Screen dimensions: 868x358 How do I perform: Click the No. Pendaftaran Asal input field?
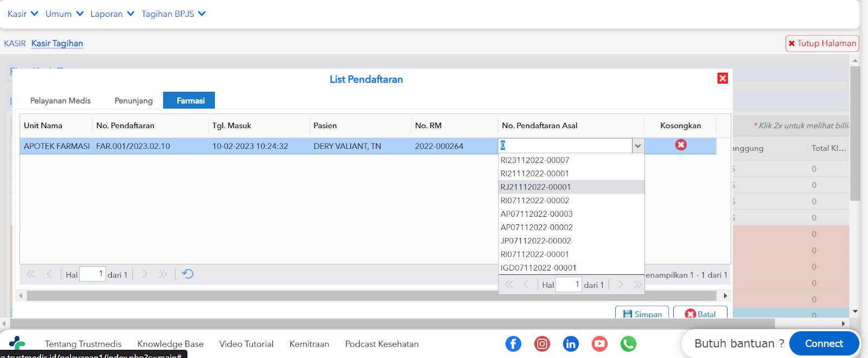point(565,146)
